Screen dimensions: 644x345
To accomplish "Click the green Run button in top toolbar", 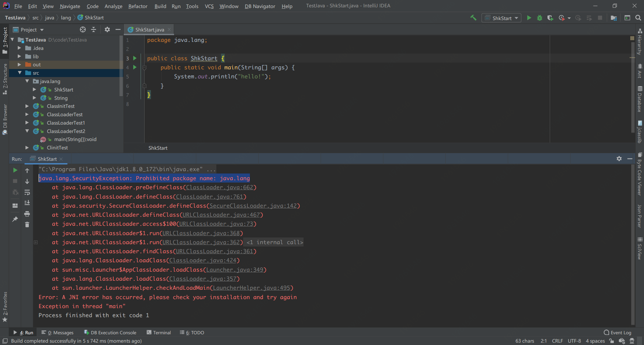I will point(529,18).
